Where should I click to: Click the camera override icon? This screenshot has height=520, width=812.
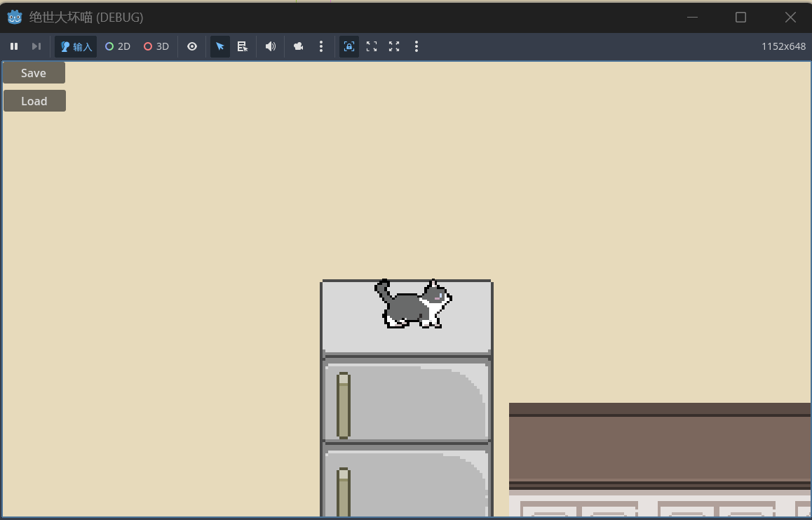coord(299,46)
